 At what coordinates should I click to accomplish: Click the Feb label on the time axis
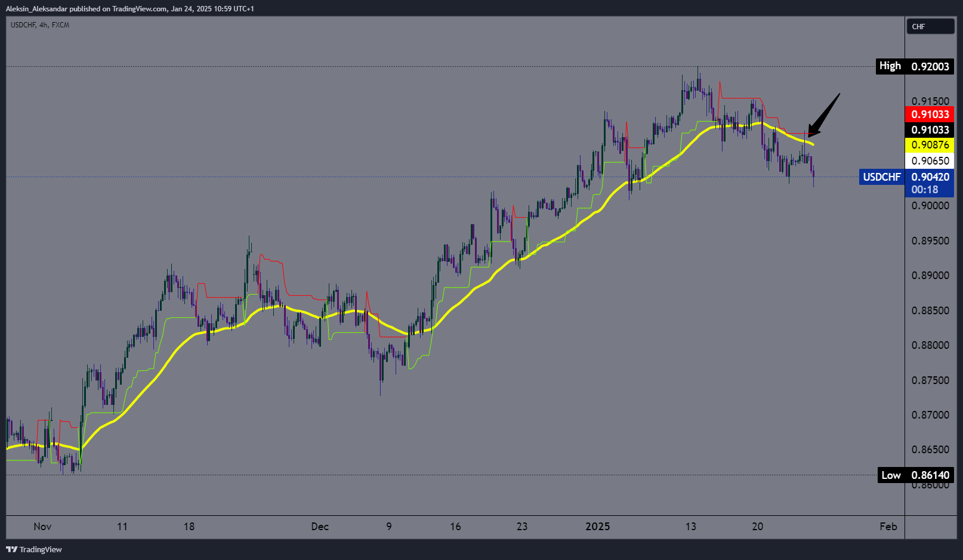click(888, 527)
